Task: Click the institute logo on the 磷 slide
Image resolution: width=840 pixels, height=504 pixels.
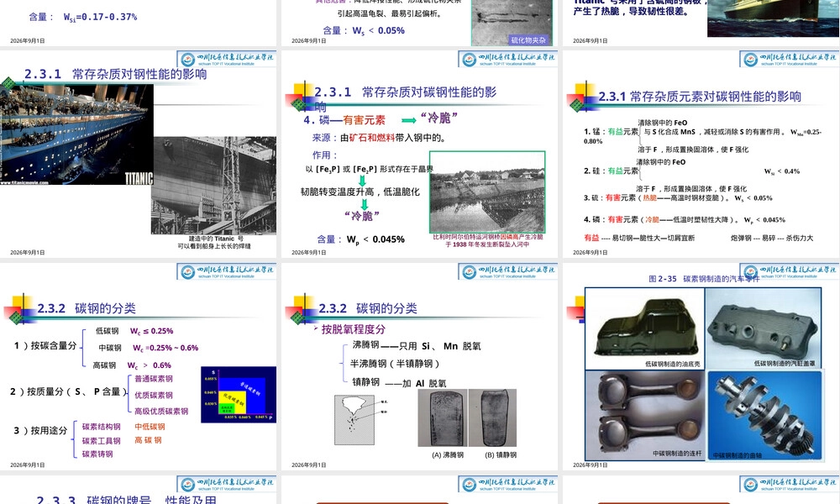Action: click(508, 59)
